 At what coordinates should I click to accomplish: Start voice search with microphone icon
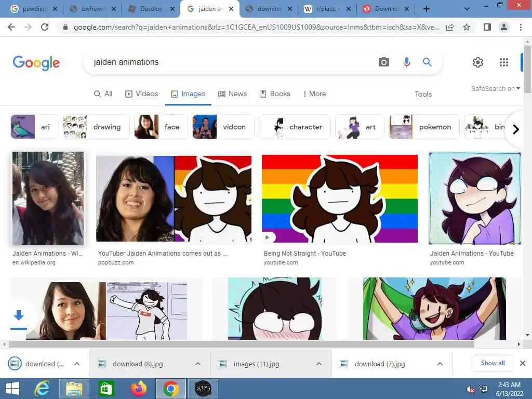coord(406,62)
